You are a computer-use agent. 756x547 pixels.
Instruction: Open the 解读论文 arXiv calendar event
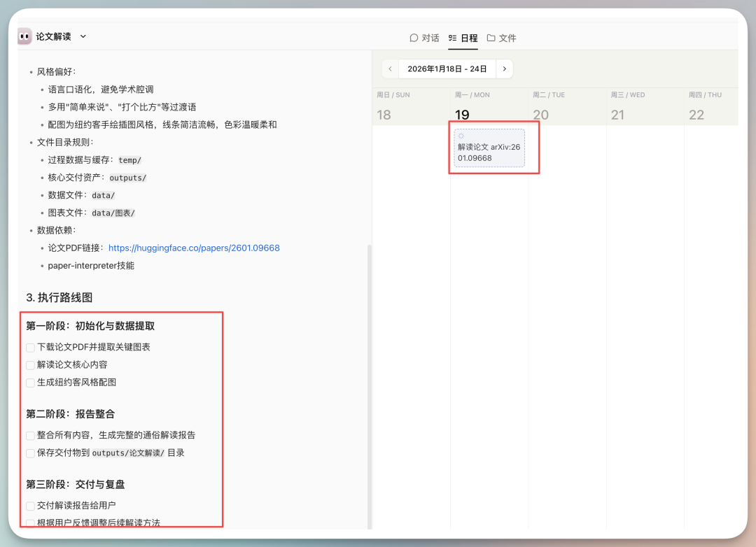click(489, 152)
